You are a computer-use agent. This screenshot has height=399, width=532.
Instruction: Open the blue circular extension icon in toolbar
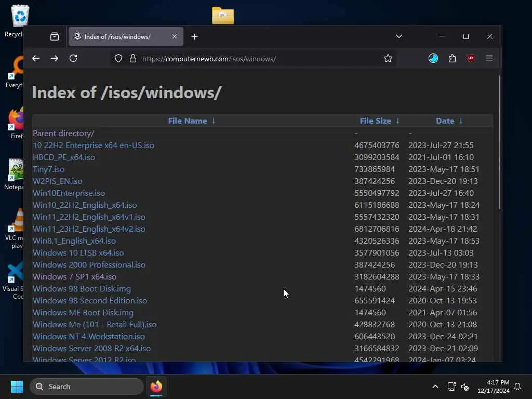pos(433,58)
